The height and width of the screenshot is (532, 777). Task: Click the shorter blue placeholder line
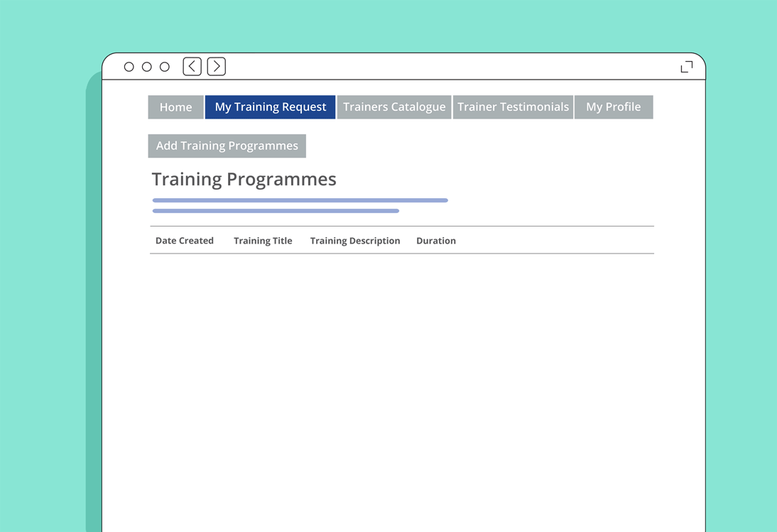[276, 211]
